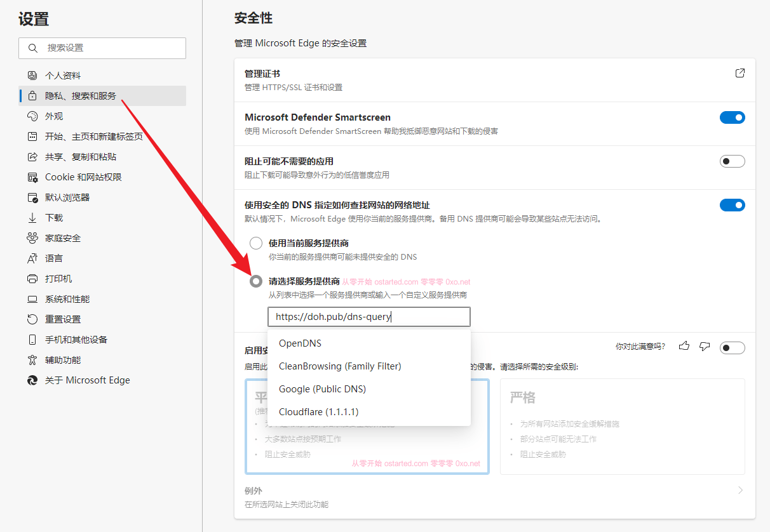Click the thumbs up feedback icon
Screen dimensions: 770x532
coord(684,346)
